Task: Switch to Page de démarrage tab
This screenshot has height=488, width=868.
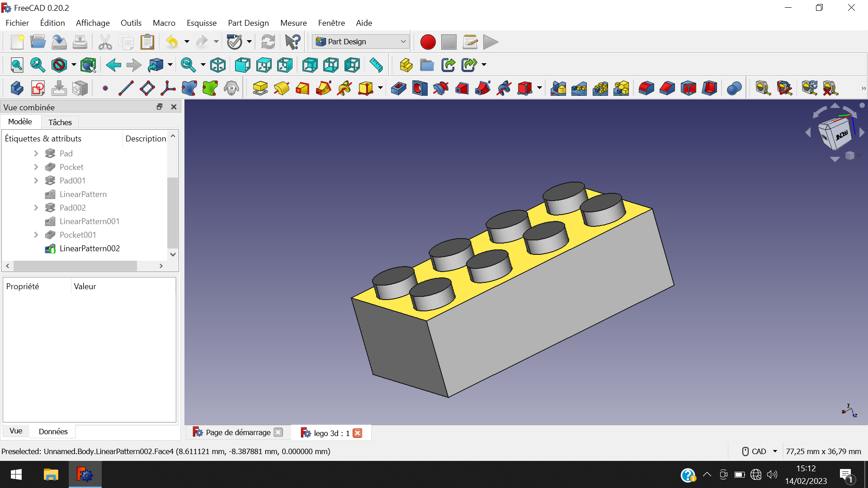Action: [x=238, y=432]
